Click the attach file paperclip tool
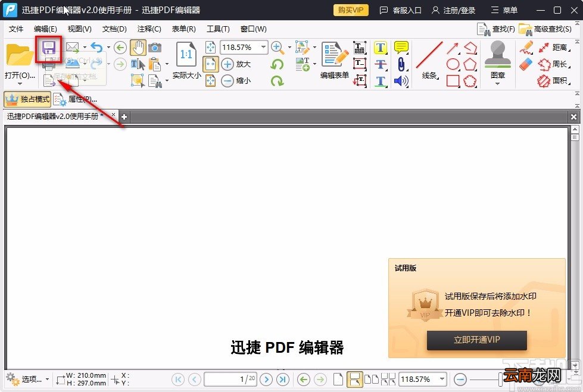The height and width of the screenshot is (392, 583). (x=401, y=64)
